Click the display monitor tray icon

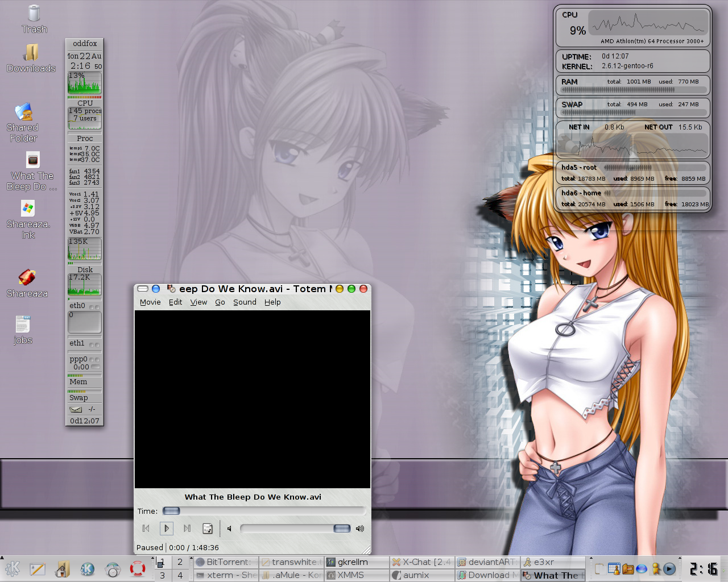614,569
